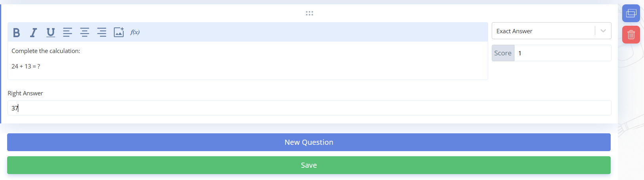Focus the Right Answer field containing 37

point(309,108)
